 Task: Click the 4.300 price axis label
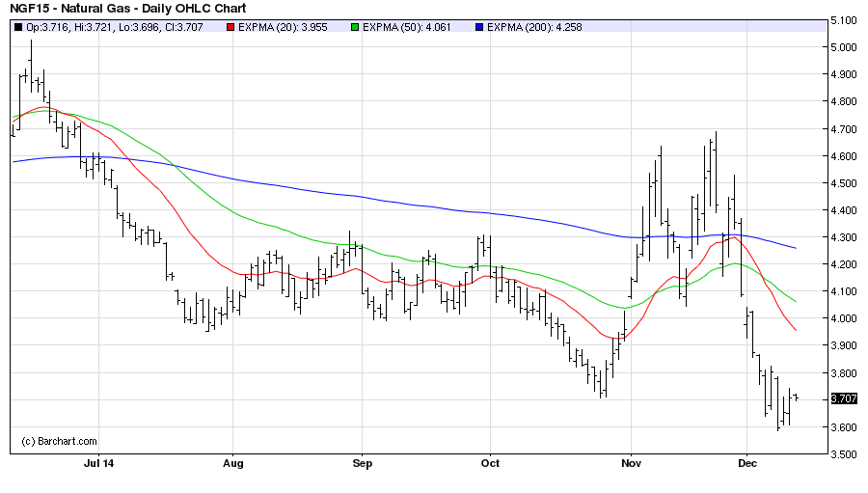(x=844, y=237)
